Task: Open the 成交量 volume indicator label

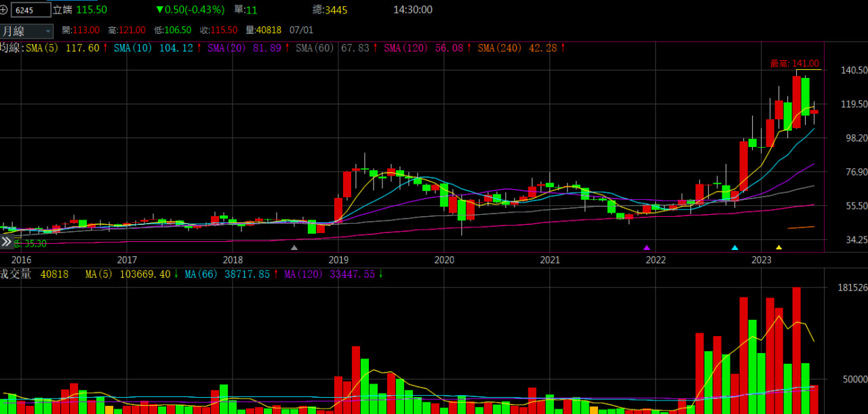Action: 15,274
